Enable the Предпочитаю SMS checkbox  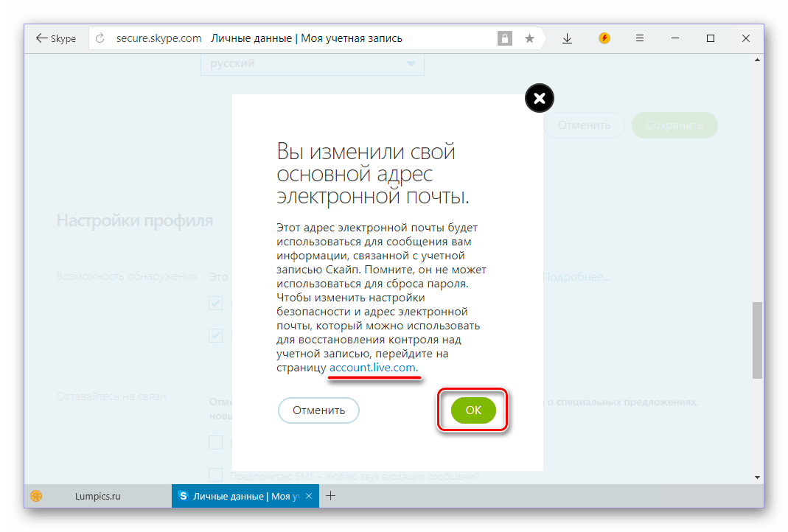215,475
